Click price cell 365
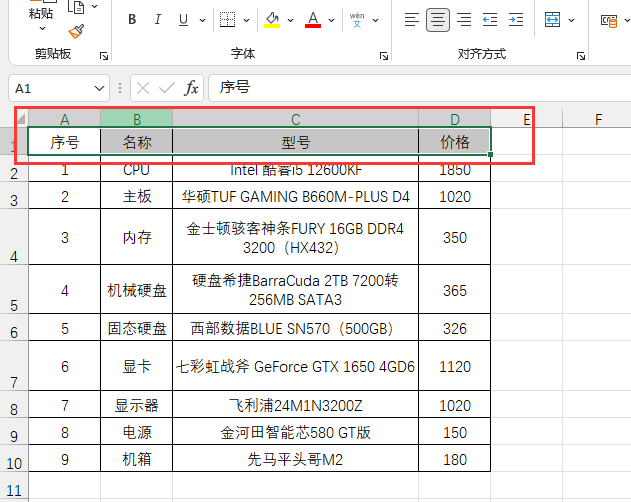The image size is (631, 502). tap(454, 289)
